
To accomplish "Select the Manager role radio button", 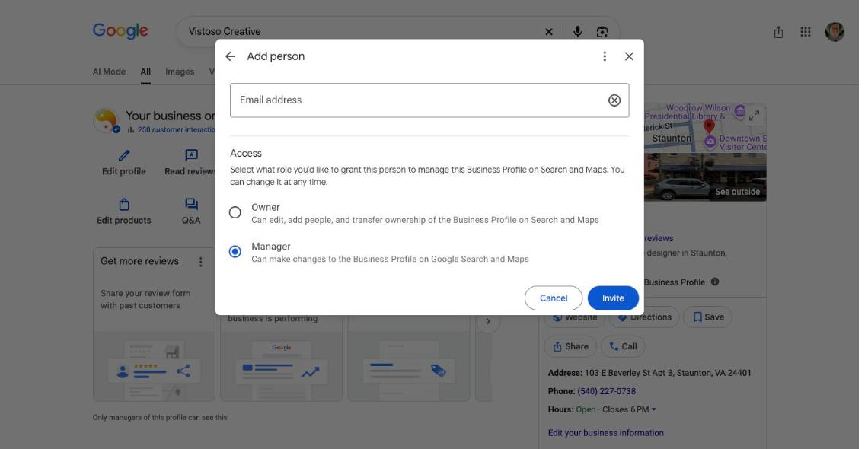I will point(235,252).
